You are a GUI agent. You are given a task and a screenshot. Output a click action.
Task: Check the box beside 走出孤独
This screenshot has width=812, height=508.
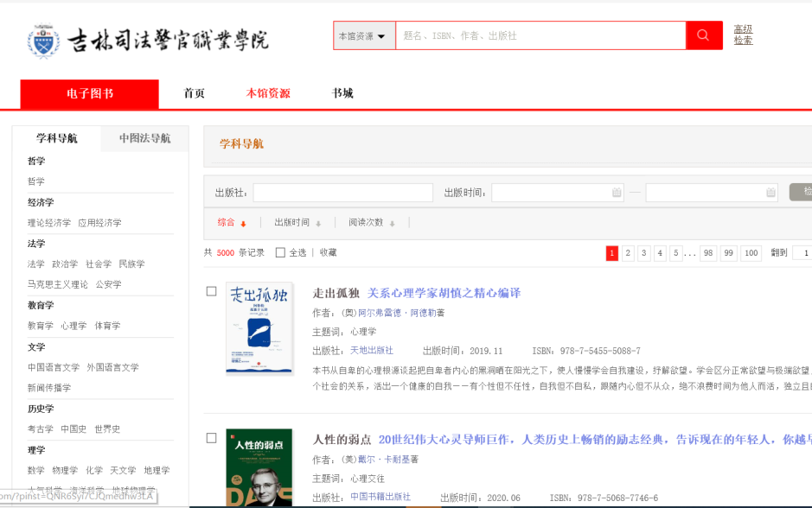click(211, 292)
